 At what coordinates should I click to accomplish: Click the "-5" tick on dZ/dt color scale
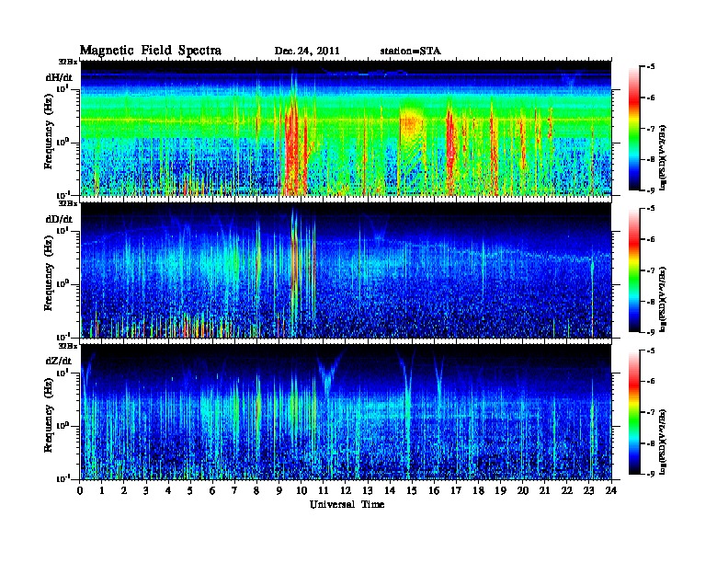651,350
